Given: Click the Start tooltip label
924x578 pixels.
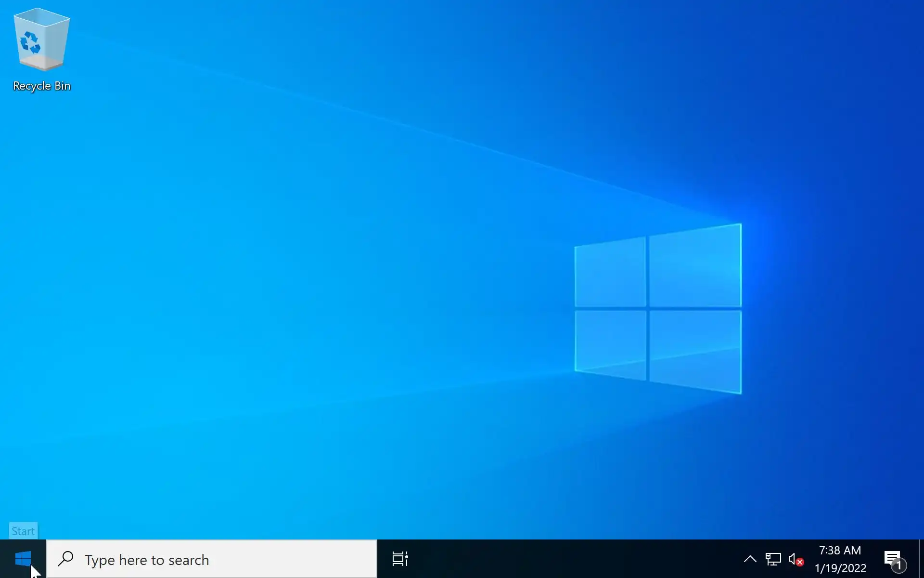Looking at the screenshot, I should point(23,531).
